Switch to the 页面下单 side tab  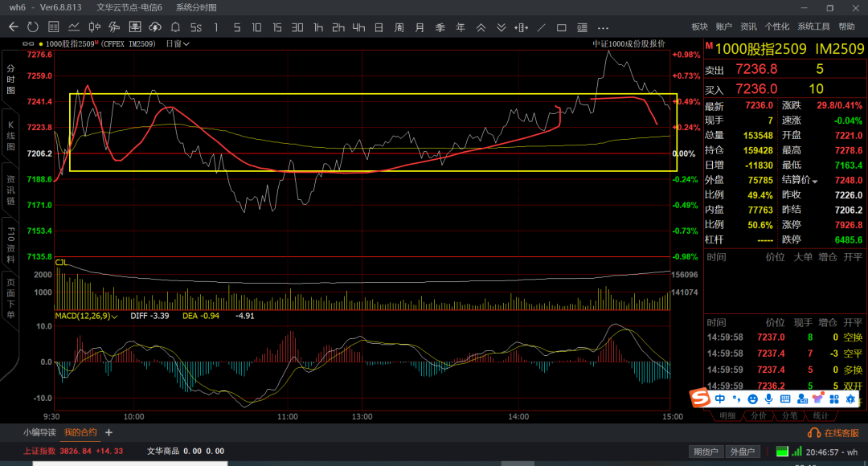pyautogui.click(x=10, y=299)
